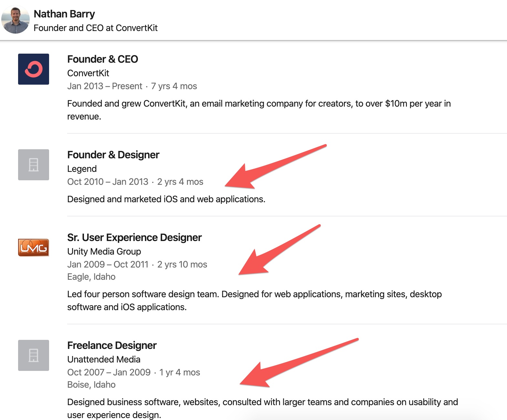Click the Legend company name

pos(82,169)
